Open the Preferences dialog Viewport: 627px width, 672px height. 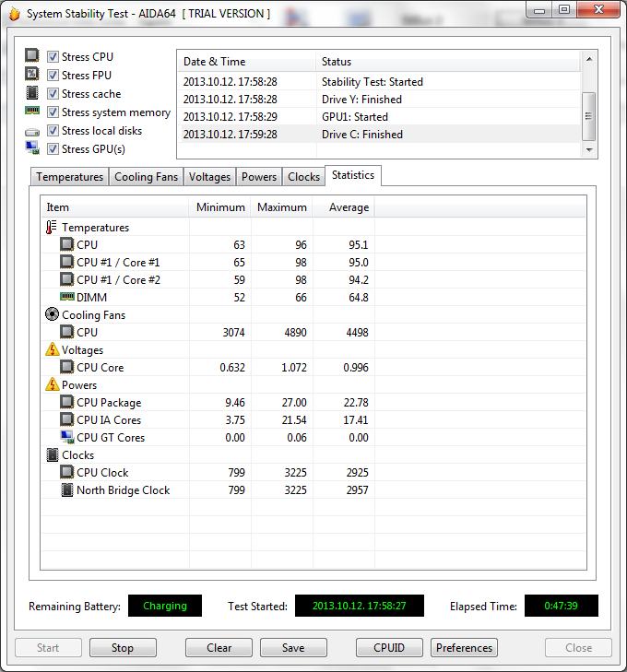pyautogui.click(x=464, y=647)
